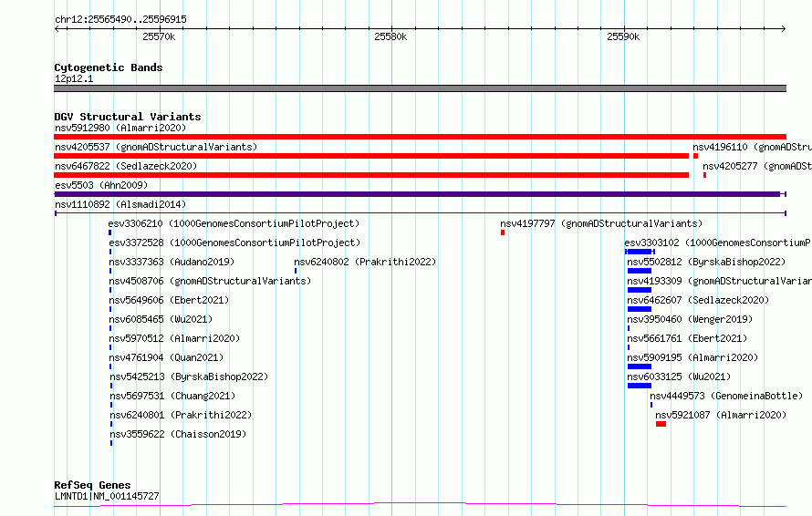Image resolution: width=812 pixels, height=516 pixels.
Task: Select nsv4205277 gnomAD variant label
Action: click(757, 166)
